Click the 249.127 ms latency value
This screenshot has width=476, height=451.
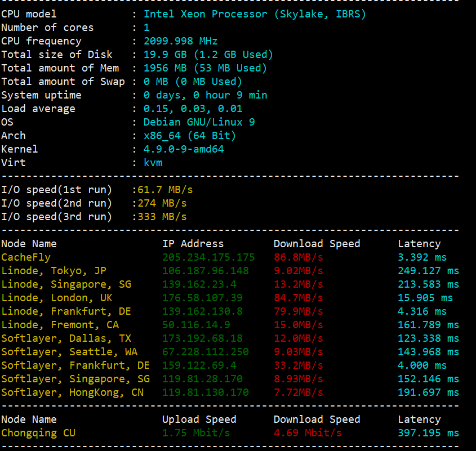click(429, 271)
